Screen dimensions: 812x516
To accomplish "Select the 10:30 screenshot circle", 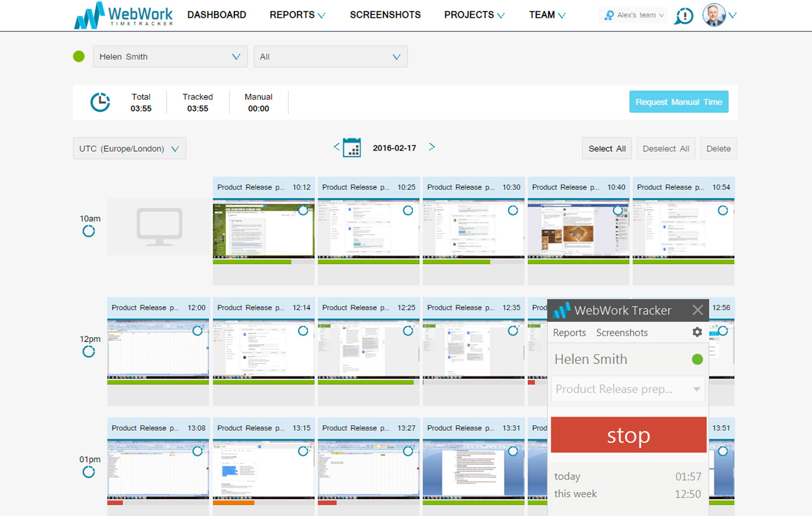I will point(513,210).
